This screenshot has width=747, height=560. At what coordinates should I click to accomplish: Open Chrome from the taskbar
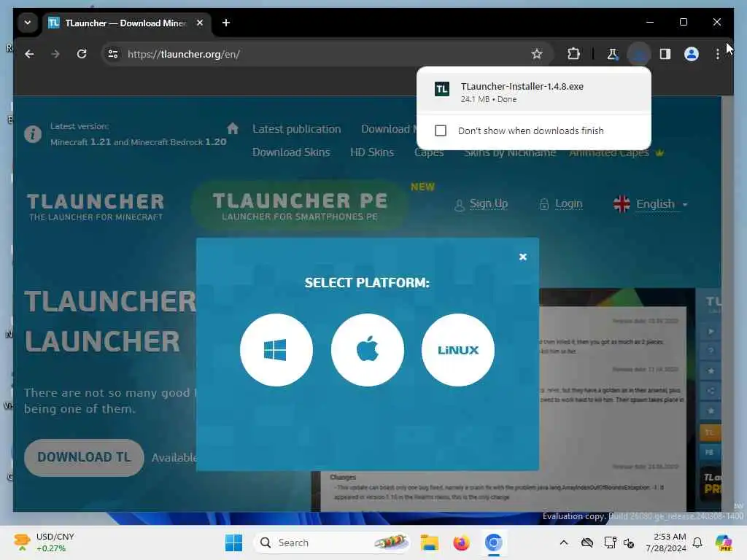(494, 542)
